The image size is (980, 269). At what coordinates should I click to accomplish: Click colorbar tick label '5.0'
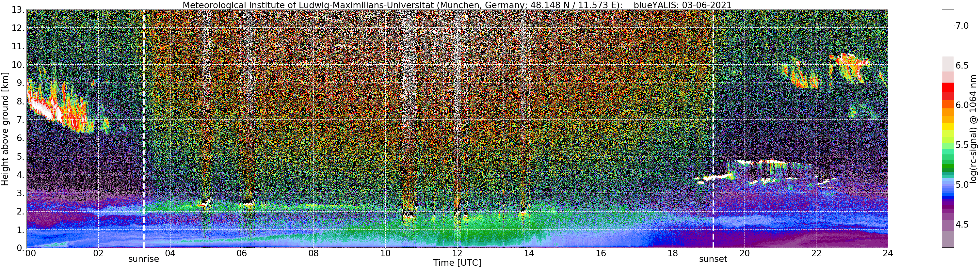point(962,184)
